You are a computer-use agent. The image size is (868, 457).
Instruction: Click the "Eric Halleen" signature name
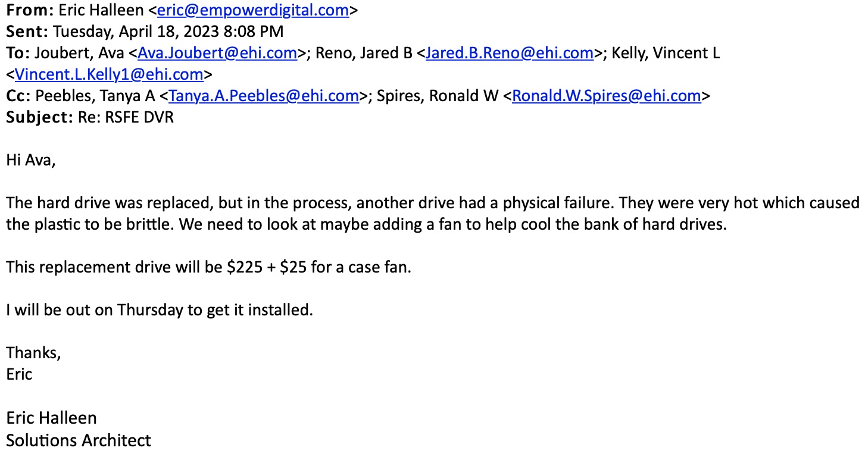pyautogui.click(x=51, y=418)
